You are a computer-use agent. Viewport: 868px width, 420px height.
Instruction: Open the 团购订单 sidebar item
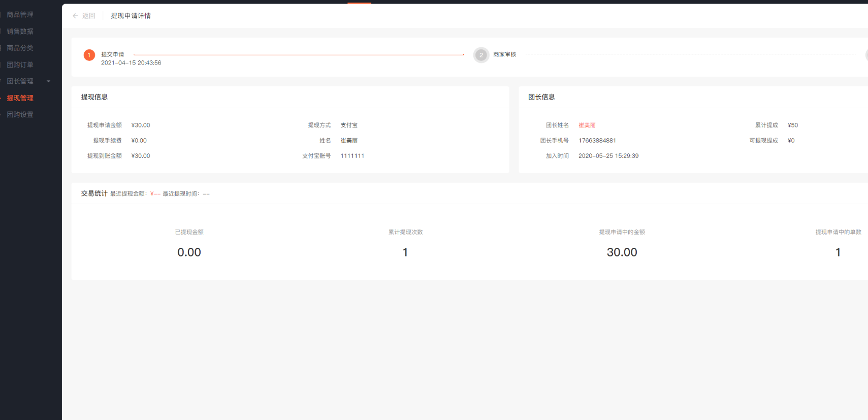[20, 64]
